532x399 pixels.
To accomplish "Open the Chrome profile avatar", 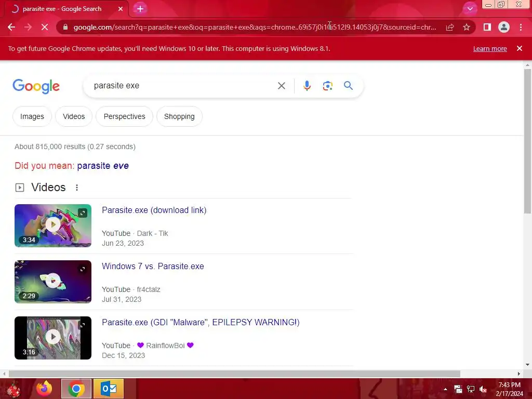I will point(504,27).
